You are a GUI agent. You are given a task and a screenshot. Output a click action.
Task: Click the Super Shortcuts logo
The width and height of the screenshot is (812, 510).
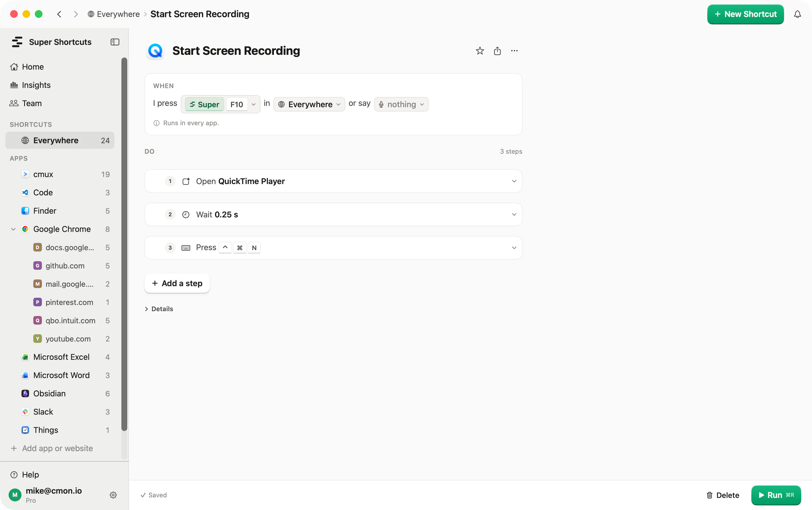click(x=17, y=42)
